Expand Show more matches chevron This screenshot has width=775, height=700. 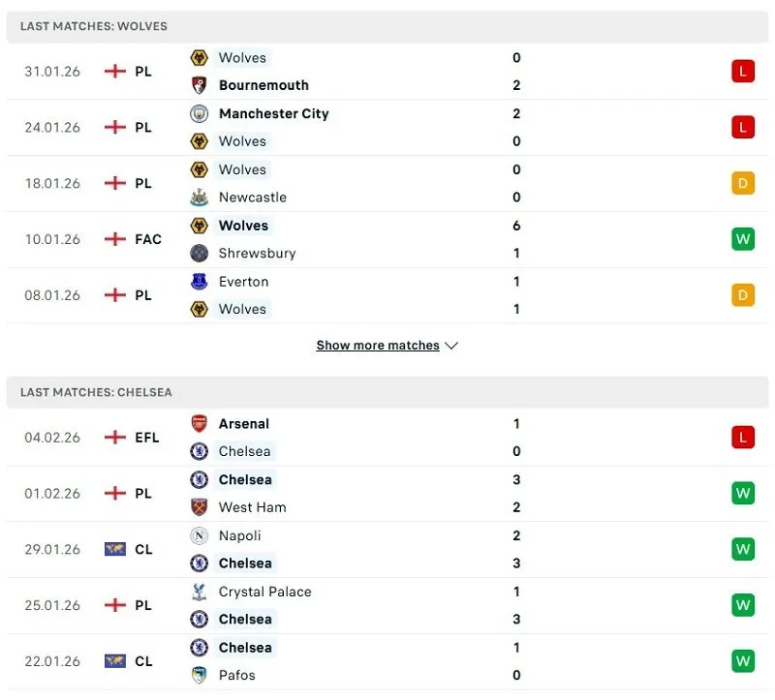451,345
